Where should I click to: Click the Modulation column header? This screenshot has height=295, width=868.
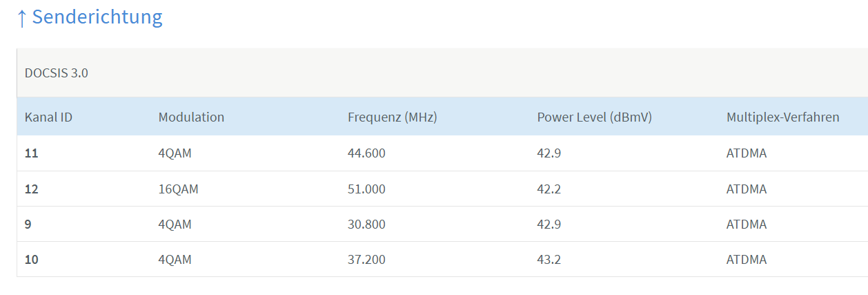(191, 117)
